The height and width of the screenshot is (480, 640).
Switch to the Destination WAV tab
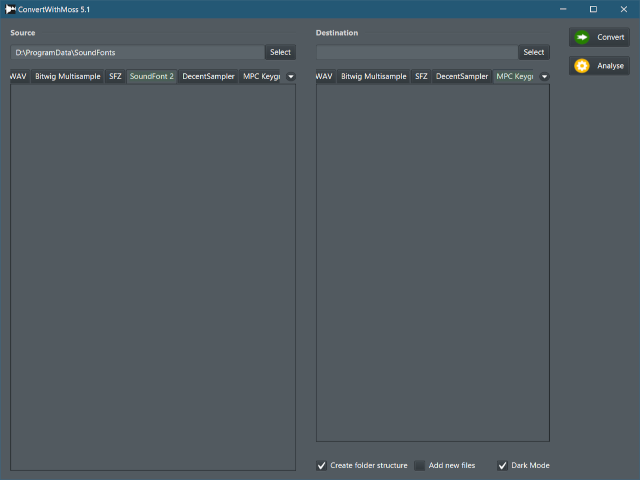tap(325, 76)
